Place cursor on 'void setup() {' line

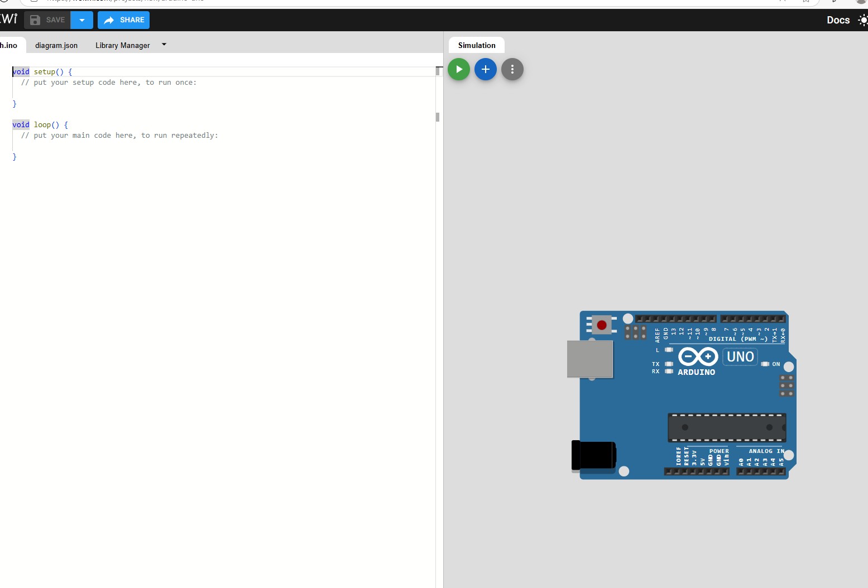(42, 71)
